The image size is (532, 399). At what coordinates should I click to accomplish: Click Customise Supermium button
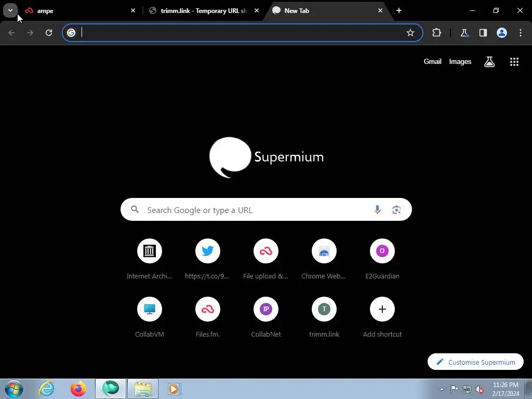pos(475,362)
